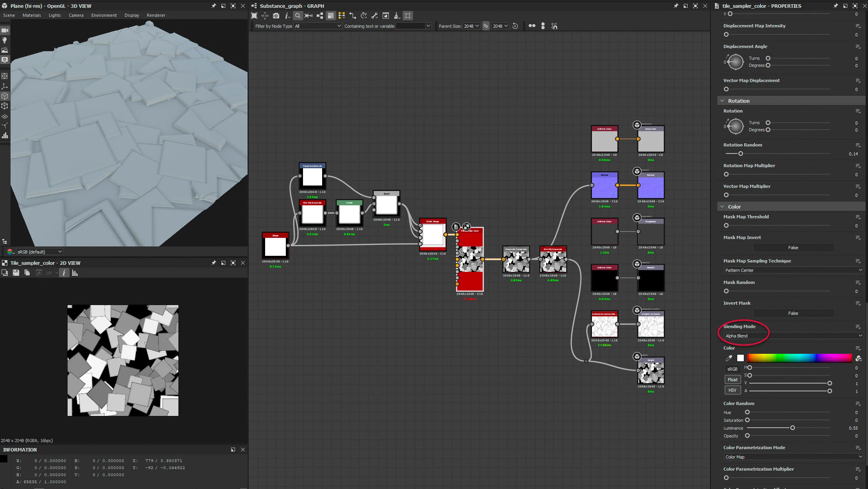This screenshot has height=489, width=868.
Task: Click the camera snapshot icon in graph toolbar
Action: pos(276,16)
